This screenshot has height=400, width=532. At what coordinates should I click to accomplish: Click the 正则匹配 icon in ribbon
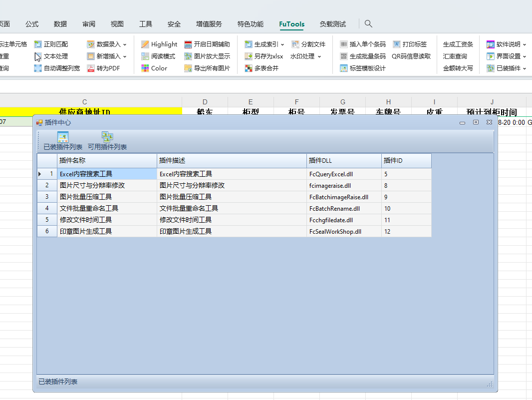click(x=38, y=44)
